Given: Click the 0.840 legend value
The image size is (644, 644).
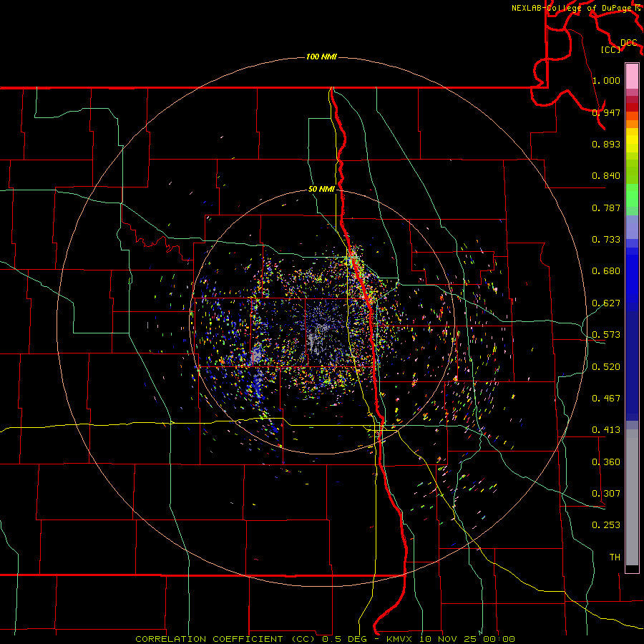Looking at the screenshot, I should pos(606,176).
